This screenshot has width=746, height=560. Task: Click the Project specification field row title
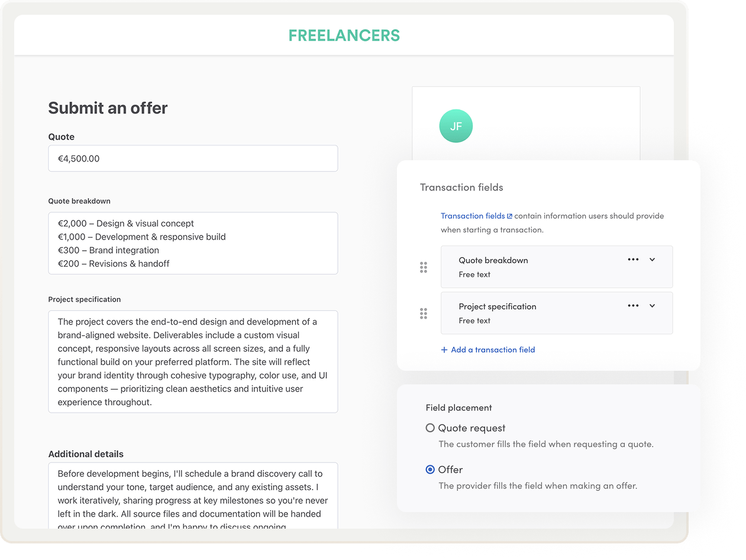pos(498,306)
